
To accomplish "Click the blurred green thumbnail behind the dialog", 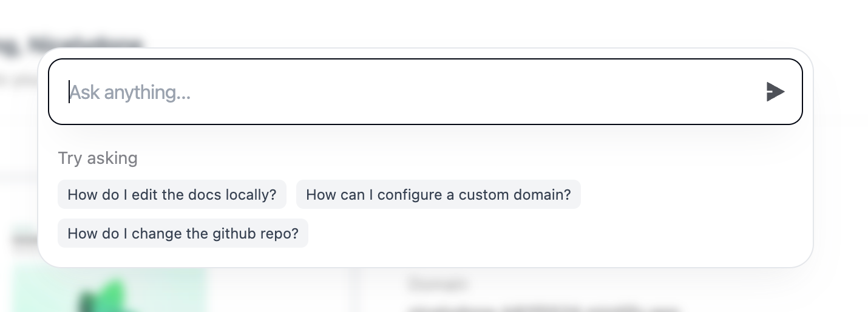I will pos(109,291).
